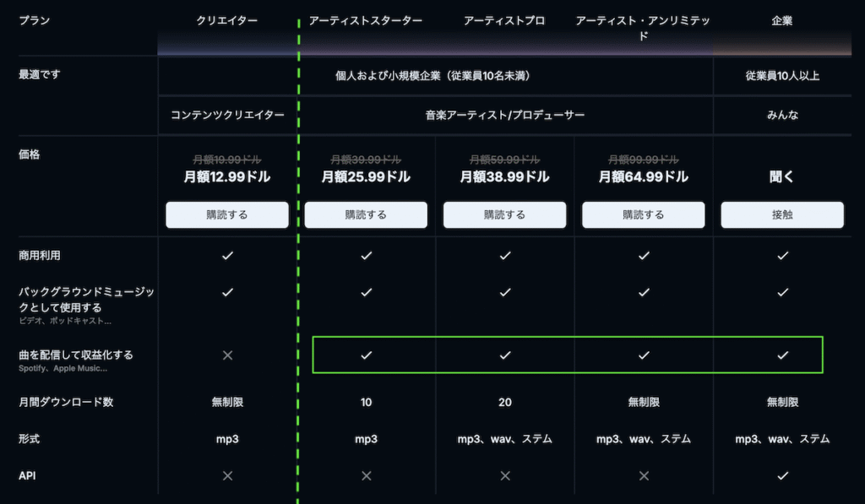Click 曲を配信 checkmark under アーティストスターター
The image size is (865, 504).
(x=366, y=355)
